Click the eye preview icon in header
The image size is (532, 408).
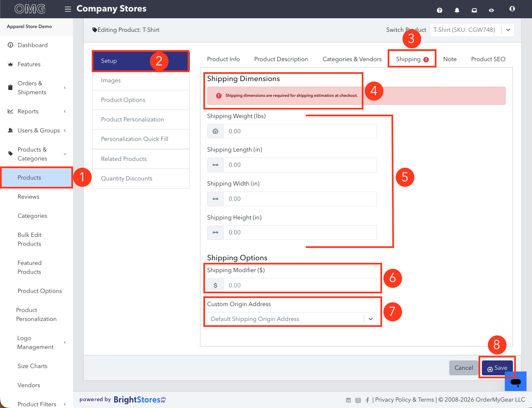491,10
